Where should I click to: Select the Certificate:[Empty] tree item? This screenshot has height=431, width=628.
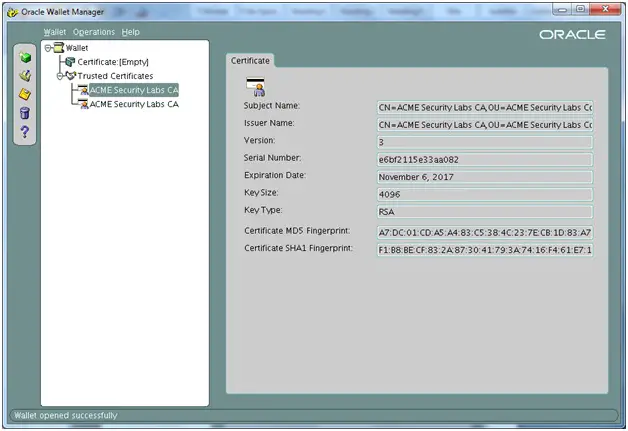click(x=113, y=62)
